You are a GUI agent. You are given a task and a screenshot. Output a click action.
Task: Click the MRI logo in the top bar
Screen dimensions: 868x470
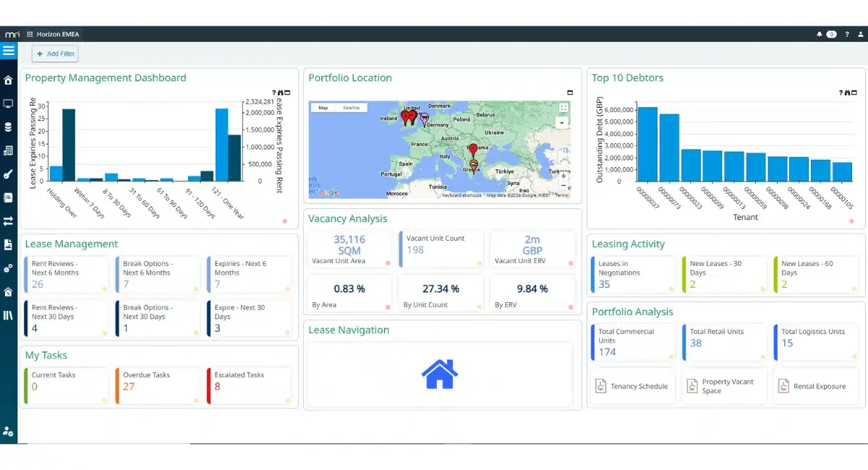[12, 34]
